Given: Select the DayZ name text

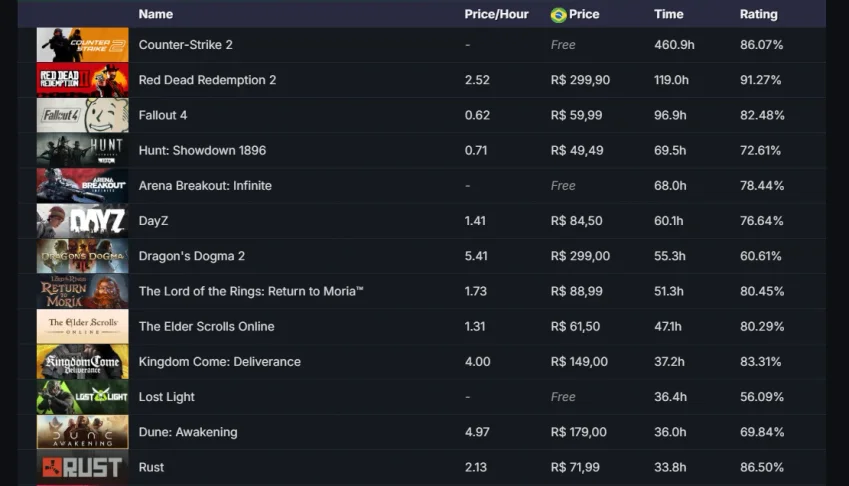Looking at the screenshot, I should point(153,221).
